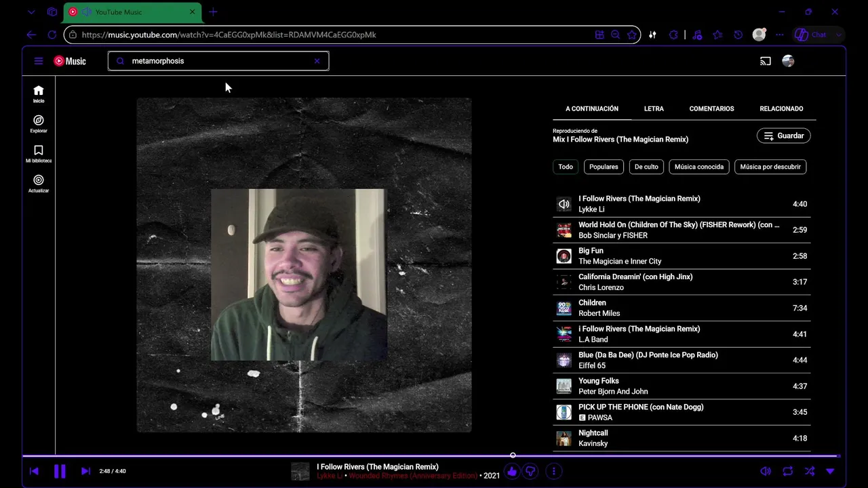This screenshot has height=488, width=868.
Task: Clear the metamorphosis search text
Action: click(x=317, y=61)
